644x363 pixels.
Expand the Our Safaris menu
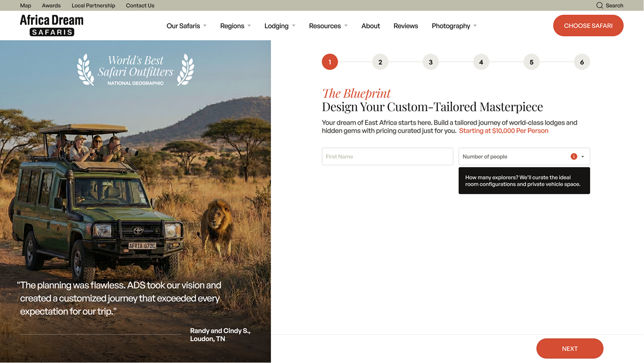coord(184,25)
